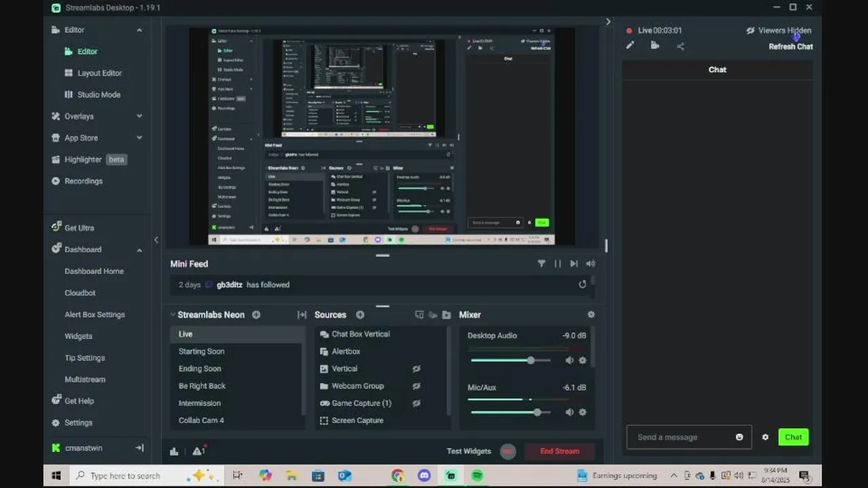The height and width of the screenshot is (488, 868).
Task: Open the emoji picker in chat box
Action: (739, 437)
